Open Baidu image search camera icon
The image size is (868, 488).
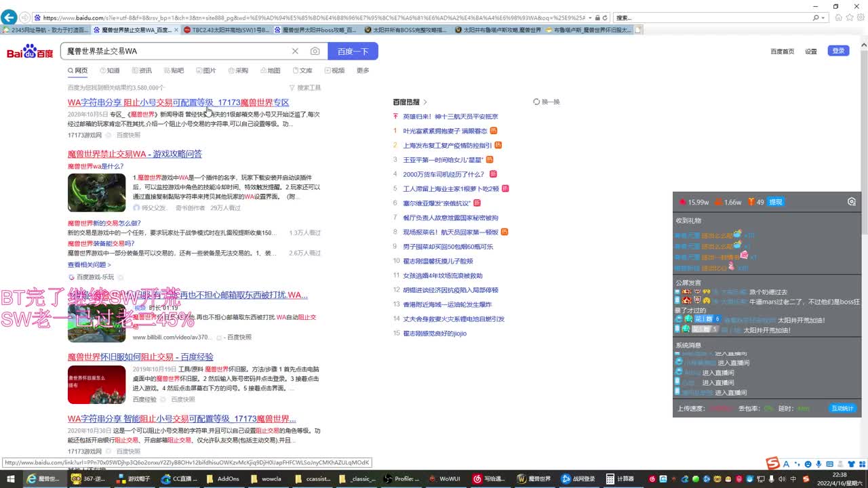point(315,51)
